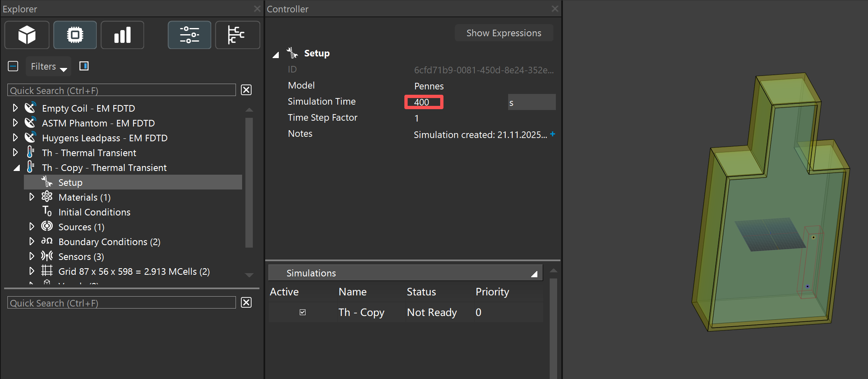Screen dimensions: 868x379
Task: Click the Simulation Time value field
Action: [x=424, y=102]
